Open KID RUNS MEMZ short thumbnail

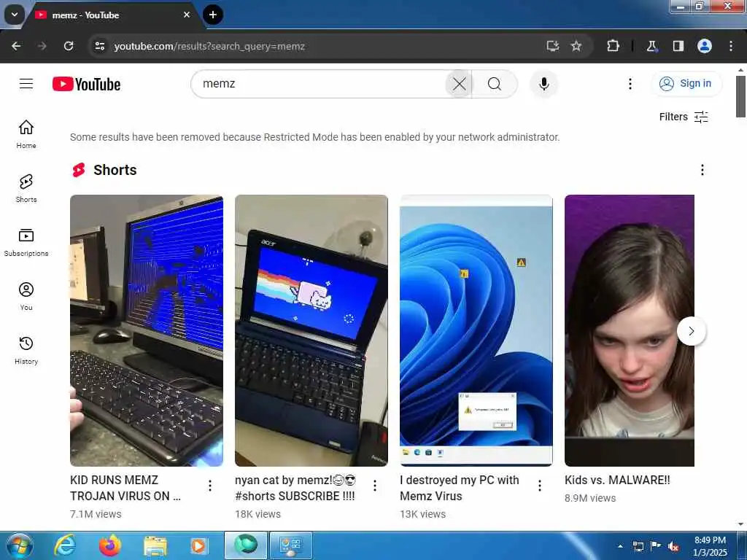146,330
